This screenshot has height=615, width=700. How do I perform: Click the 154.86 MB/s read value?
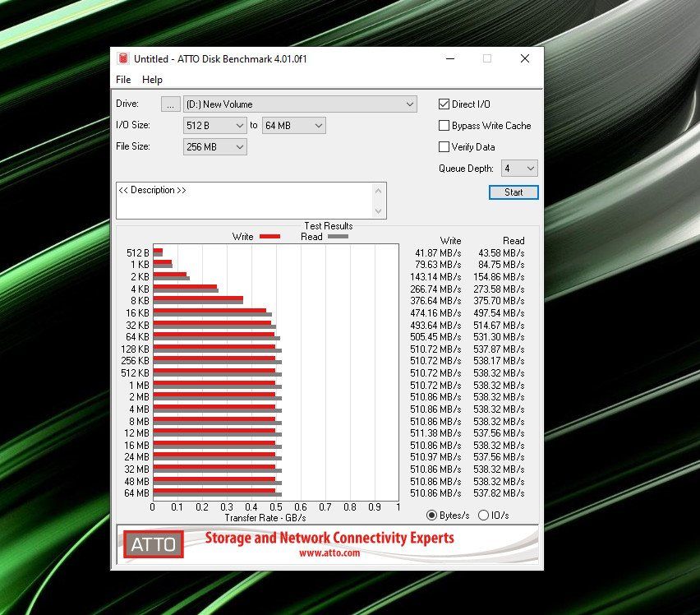pos(499,277)
